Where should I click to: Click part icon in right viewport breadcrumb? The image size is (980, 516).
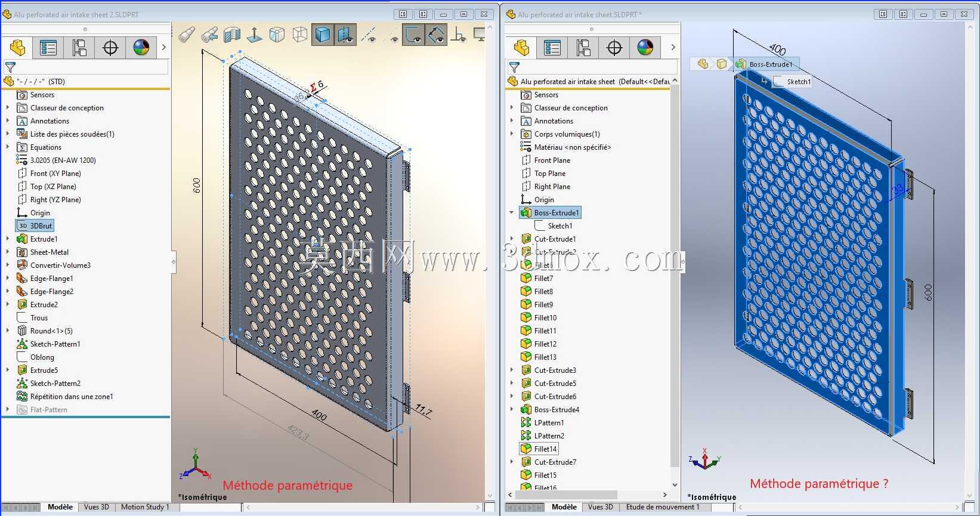(x=703, y=64)
